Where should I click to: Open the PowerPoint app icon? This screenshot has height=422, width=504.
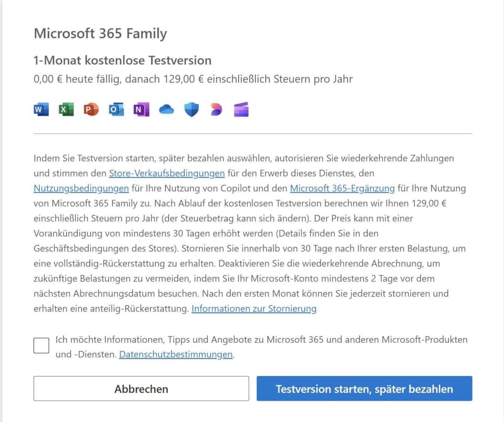pyautogui.click(x=91, y=110)
